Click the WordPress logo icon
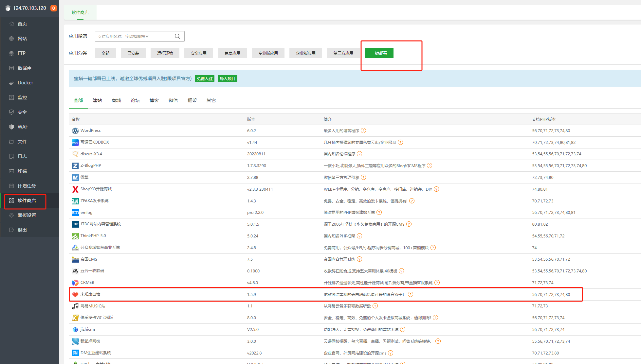This screenshot has height=364, width=641. (75, 131)
